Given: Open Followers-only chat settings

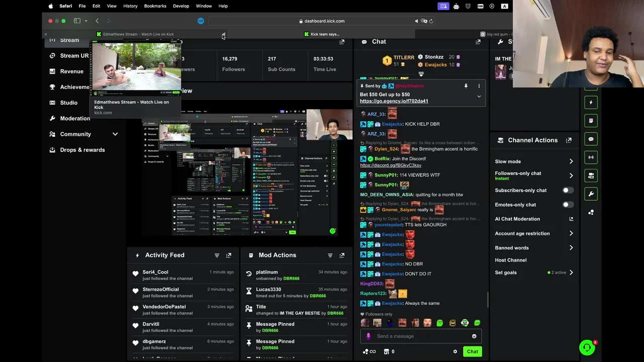Looking at the screenshot, I should click(x=534, y=175).
